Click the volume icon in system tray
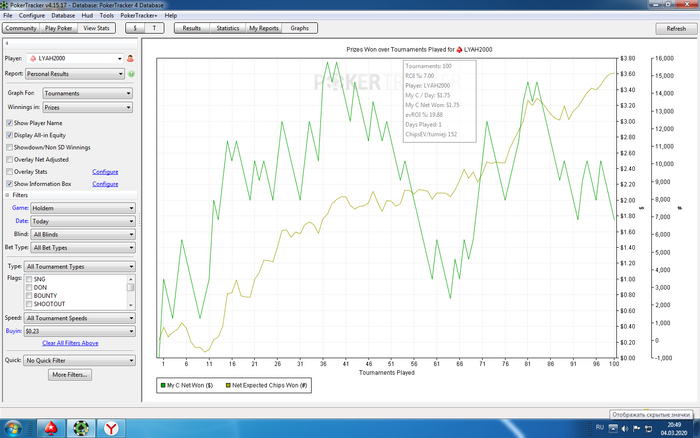The height and width of the screenshot is (438, 700). [625, 428]
